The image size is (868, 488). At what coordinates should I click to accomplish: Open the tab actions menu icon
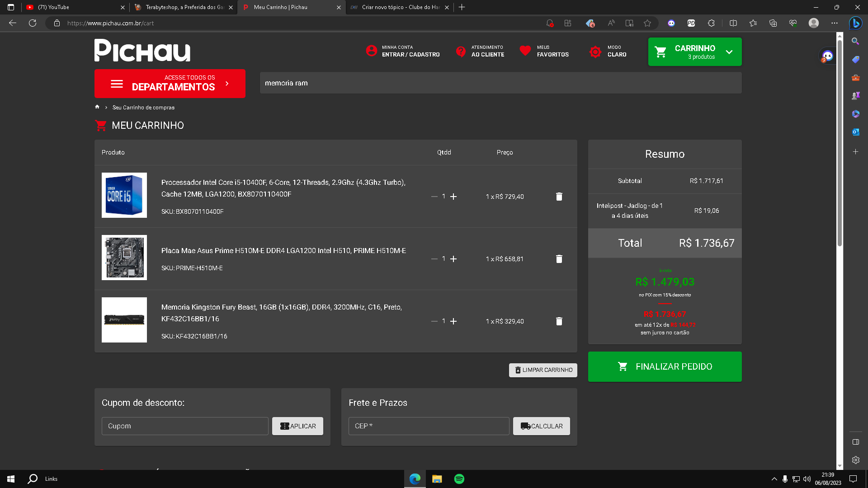11,7
